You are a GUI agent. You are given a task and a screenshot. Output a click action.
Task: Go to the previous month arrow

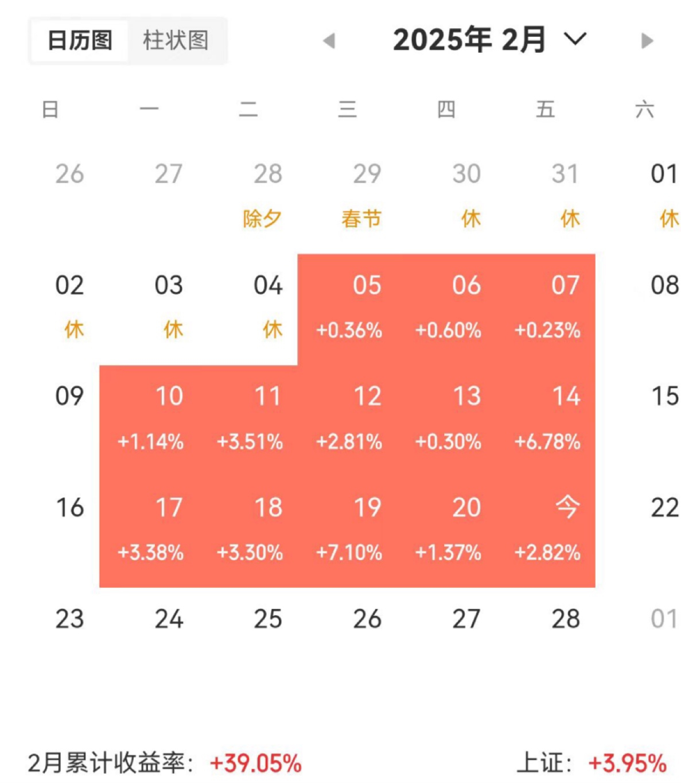point(329,41)
